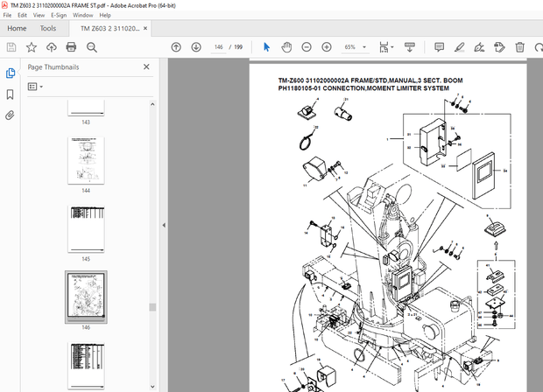Image resolution: width=543 pixels, height=392 pixels.
Task: Close the TM Z603 document tab
Action: coord(145,28)
